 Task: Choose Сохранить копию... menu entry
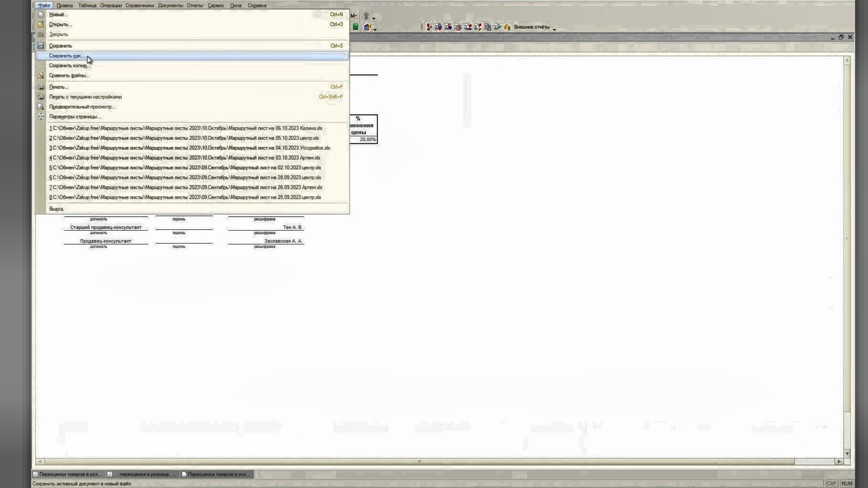(192, 66)
